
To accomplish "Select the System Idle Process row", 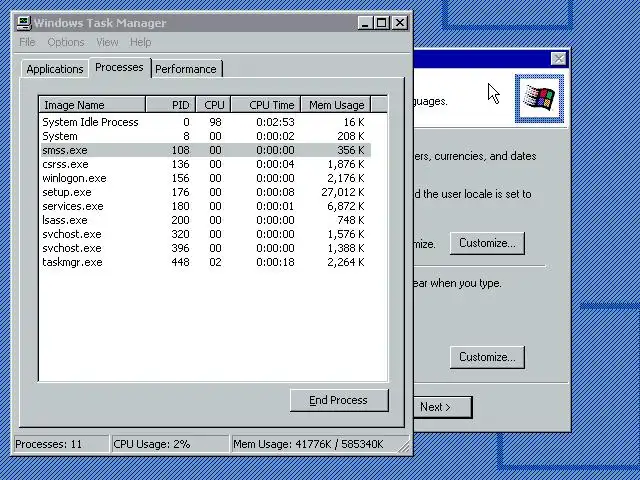I will [205, 122].
